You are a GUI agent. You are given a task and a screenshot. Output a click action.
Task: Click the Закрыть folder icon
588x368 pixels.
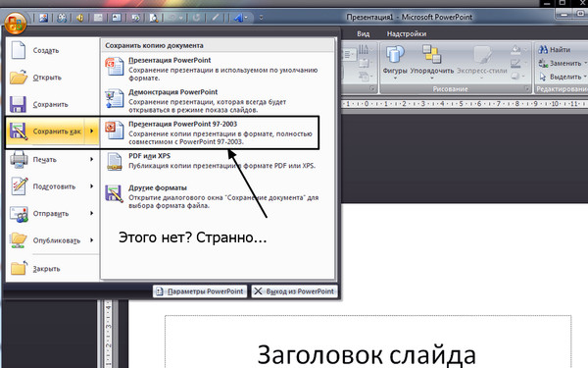[x=19, y=268]
